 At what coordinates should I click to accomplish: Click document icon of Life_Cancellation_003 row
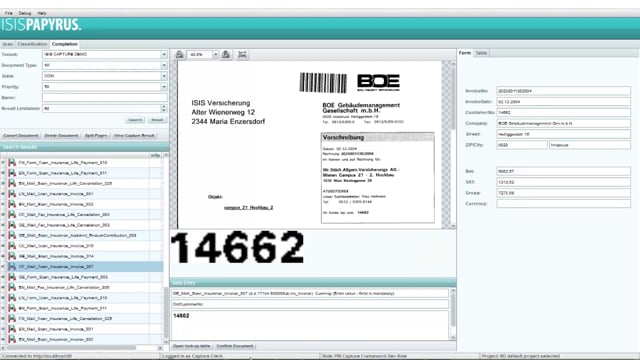(12, 225)
